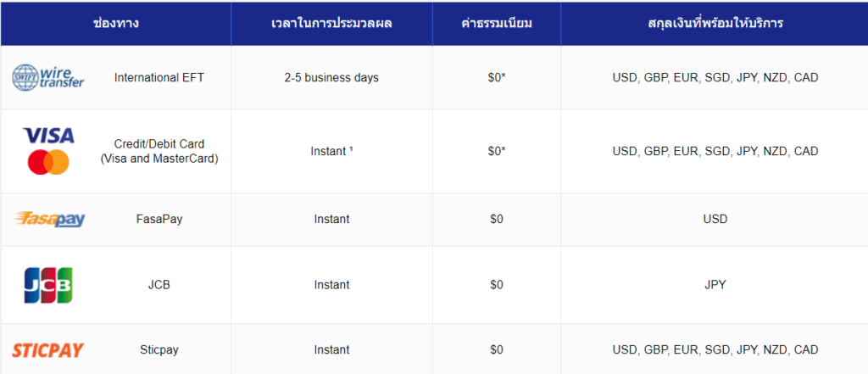The image size is (868, 374).
Task: Click the 2-5 business days cell
Action: click(x=331, y=77)
